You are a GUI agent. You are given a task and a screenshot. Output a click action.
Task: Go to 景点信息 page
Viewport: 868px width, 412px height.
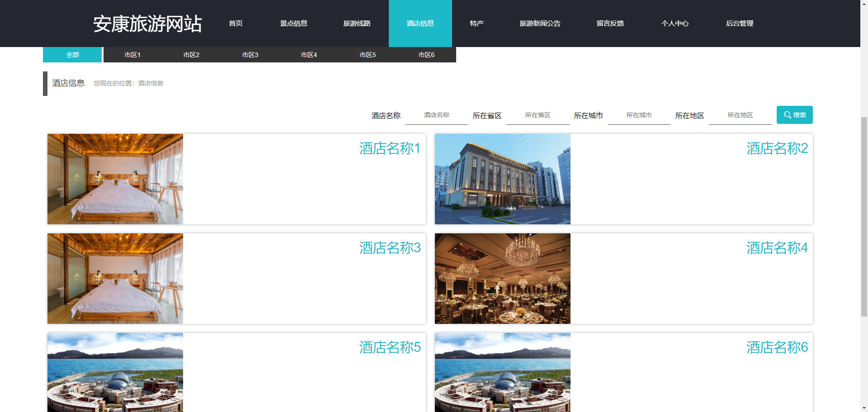point(293,24)
